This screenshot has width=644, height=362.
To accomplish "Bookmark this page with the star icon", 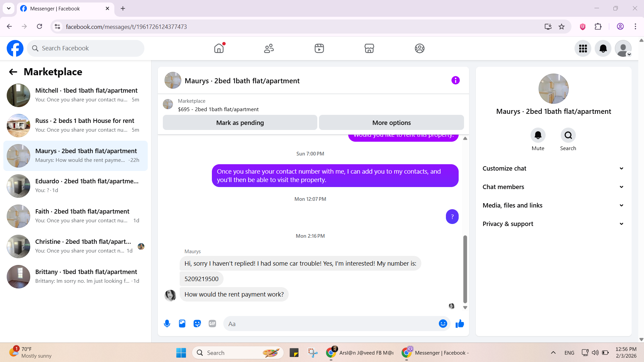I will [x=561, y=27].
